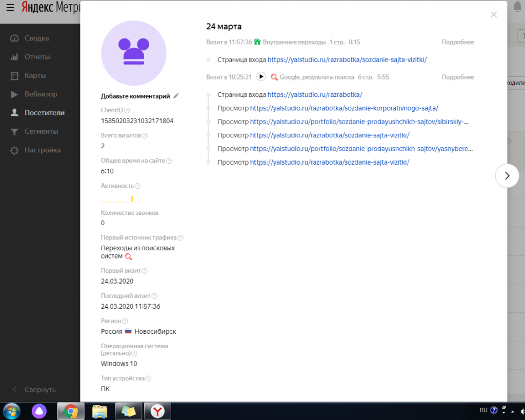Click the visitor activity chart
This screenshot has height=420, width=525.
tap(117, 199)
